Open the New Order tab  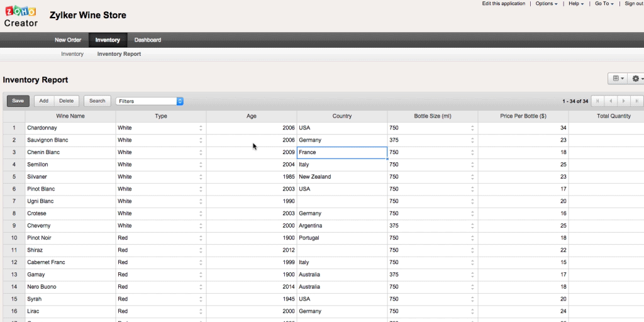tap(68, 40)
